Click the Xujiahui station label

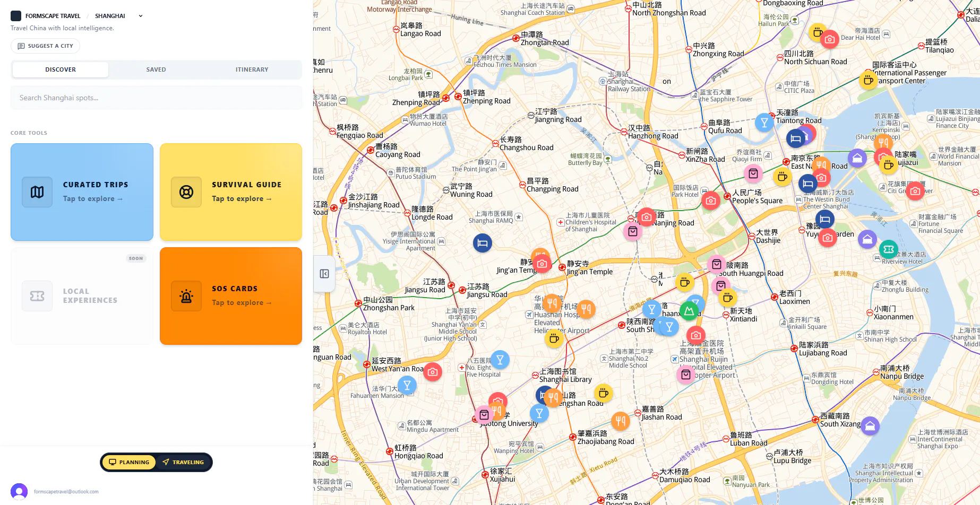click(x=502, y=475)
